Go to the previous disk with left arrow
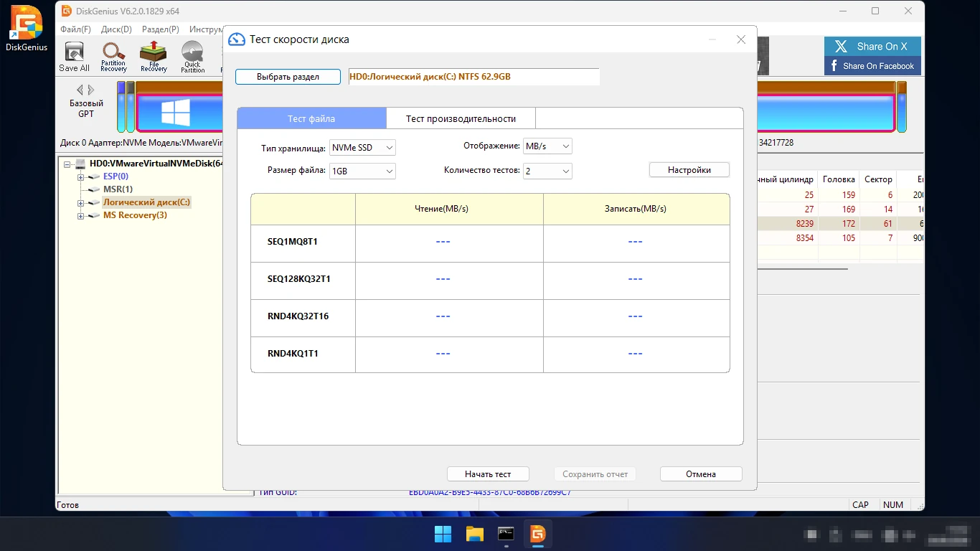Image resolution: width=980 pixels, height=551 pixels. pos(80,90)
